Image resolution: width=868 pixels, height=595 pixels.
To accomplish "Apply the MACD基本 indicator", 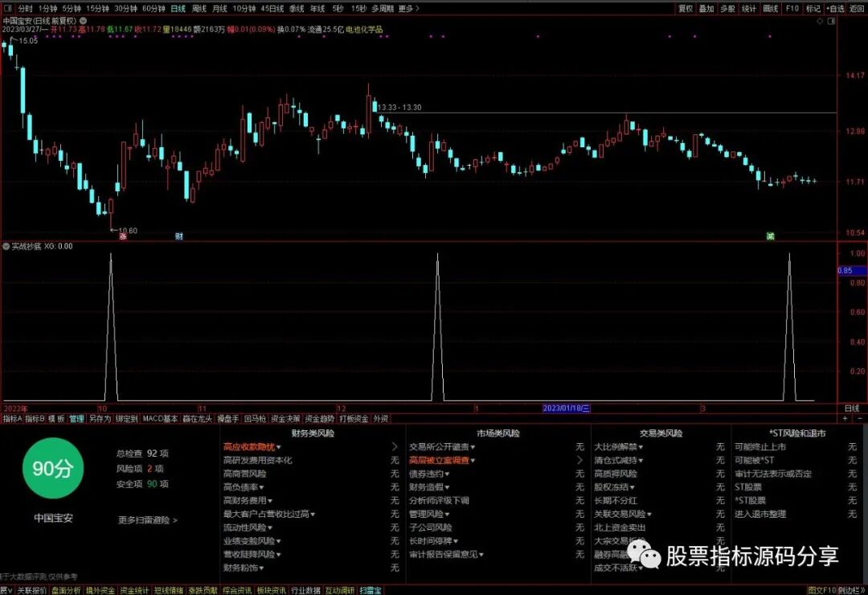I will click(160, 419).
